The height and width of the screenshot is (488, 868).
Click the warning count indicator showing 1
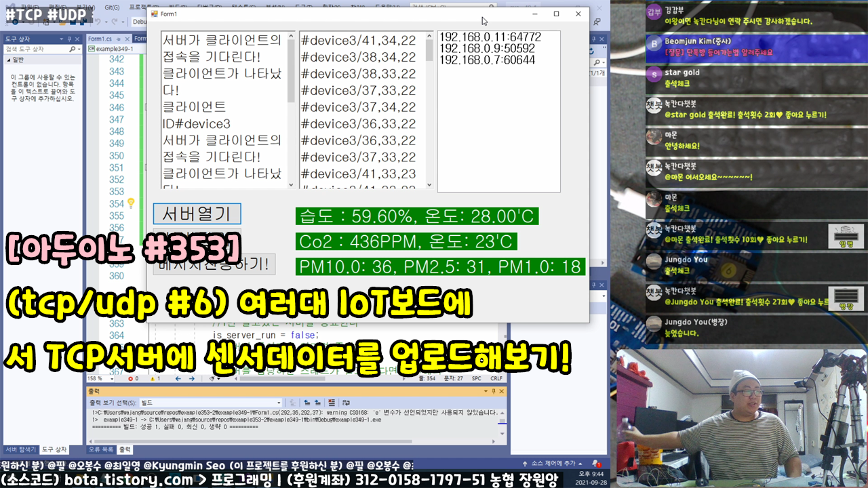pos(154,379)
